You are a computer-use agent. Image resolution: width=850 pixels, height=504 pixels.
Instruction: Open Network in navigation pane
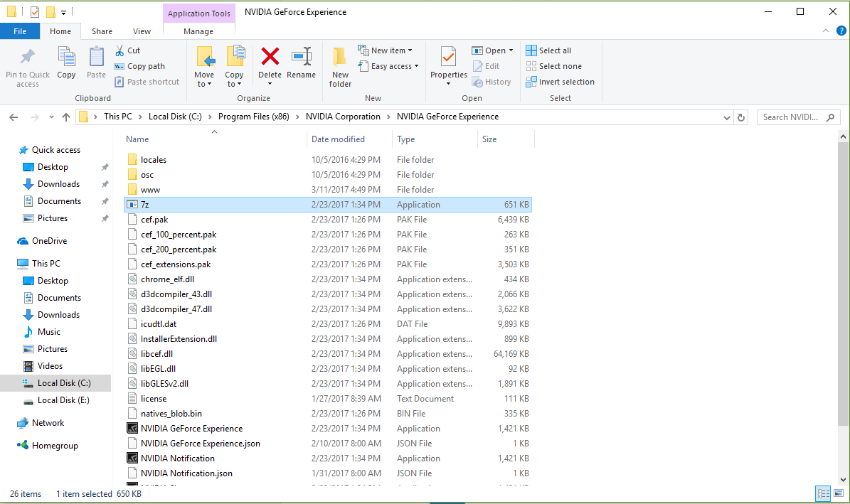point(48,423)
